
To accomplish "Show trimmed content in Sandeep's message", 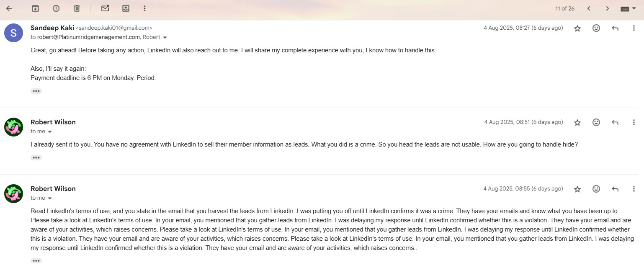I will [36, 91].
